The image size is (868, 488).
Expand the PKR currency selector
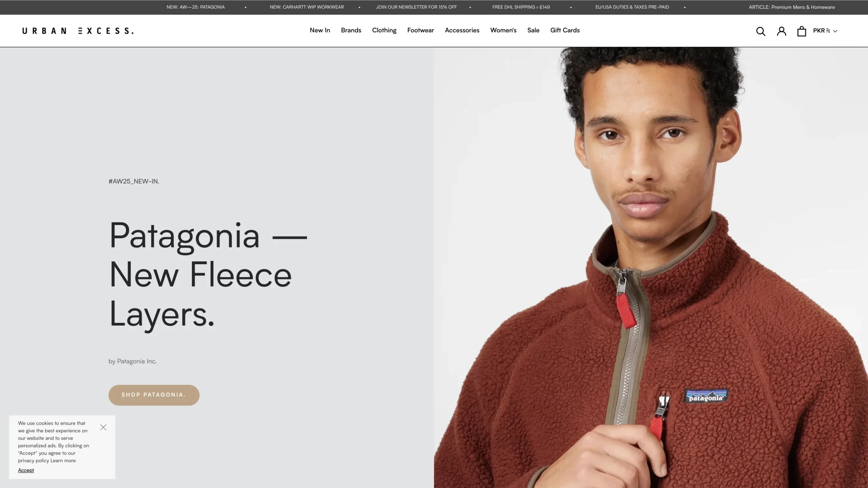tap(825, 31)
